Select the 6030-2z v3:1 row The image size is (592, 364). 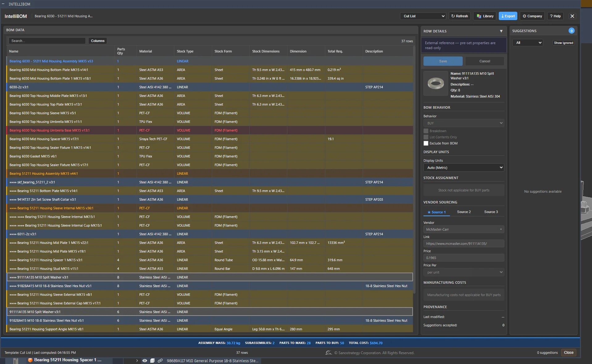(210, 87)
